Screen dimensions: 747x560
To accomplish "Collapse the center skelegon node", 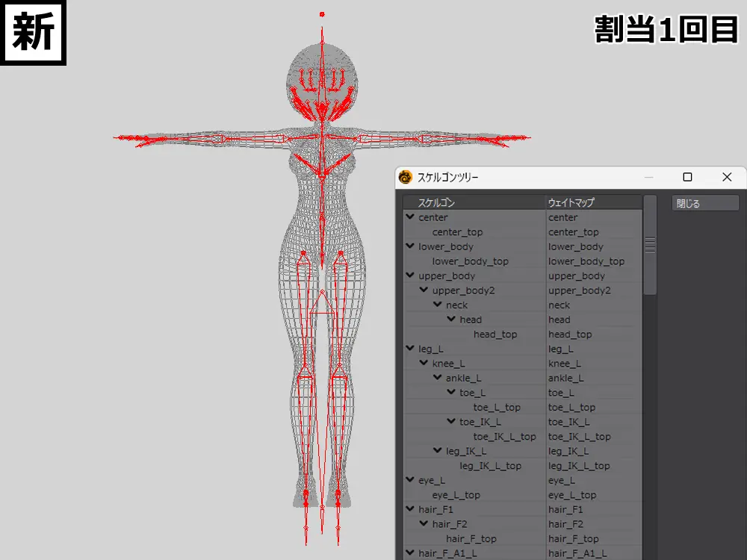I will [410, 217].
